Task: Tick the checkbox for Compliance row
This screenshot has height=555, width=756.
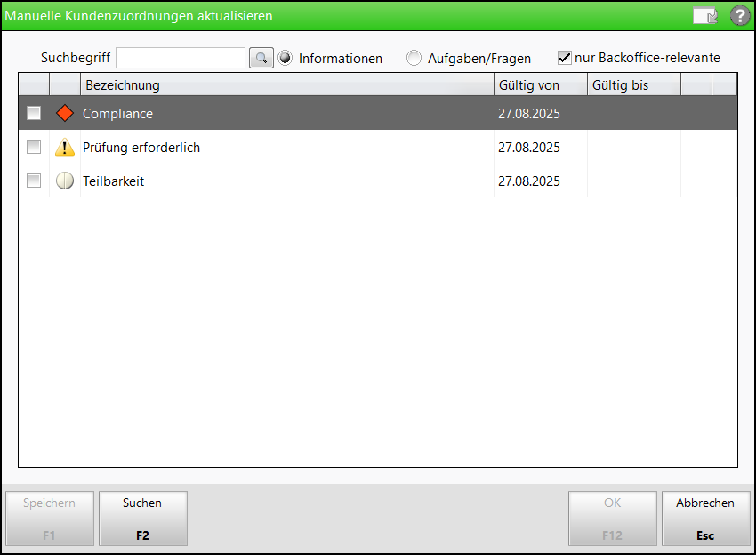Action: point(34,114)
